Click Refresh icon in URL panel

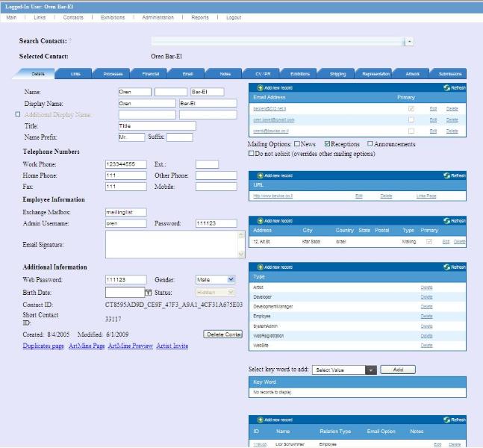(x=446, y=175)
